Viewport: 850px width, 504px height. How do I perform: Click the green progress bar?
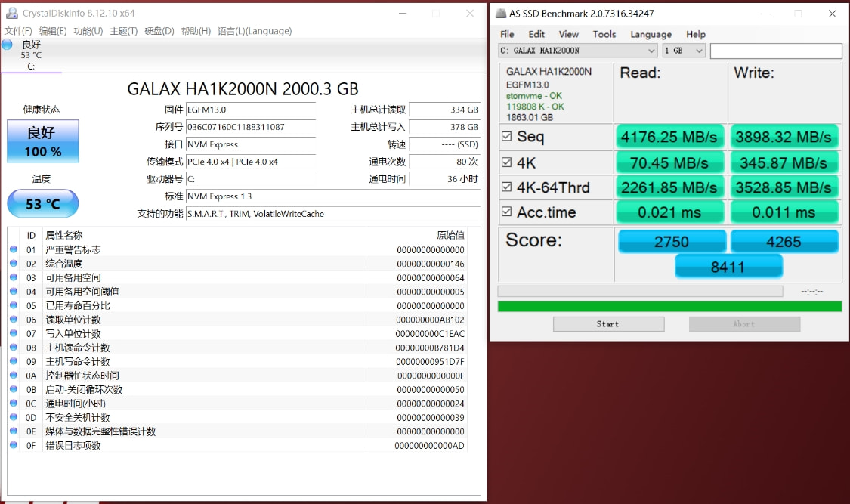(670, 305)
